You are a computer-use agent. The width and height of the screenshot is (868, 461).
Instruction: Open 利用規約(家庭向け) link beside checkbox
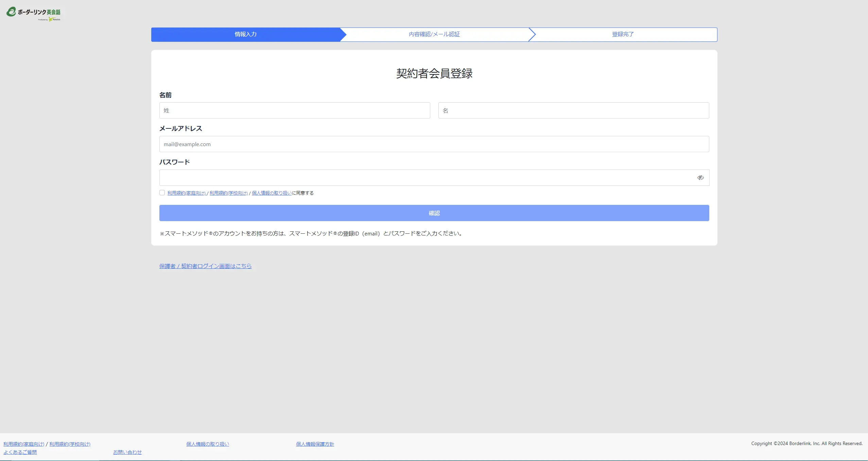point(187,193)
